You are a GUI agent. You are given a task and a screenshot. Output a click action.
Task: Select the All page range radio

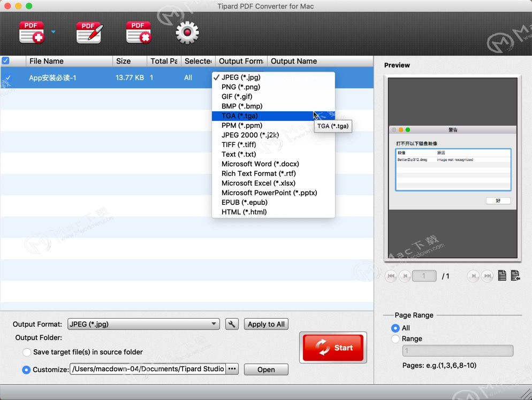pyautogui.click(x=396, y=328)
